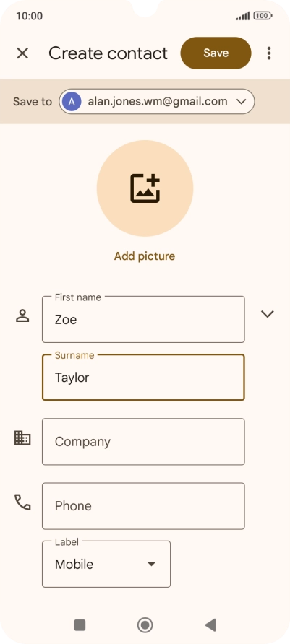Viewport: 290px width, 644px height.
Task: Expand more name fields chevron
Action: pos(268,314)
